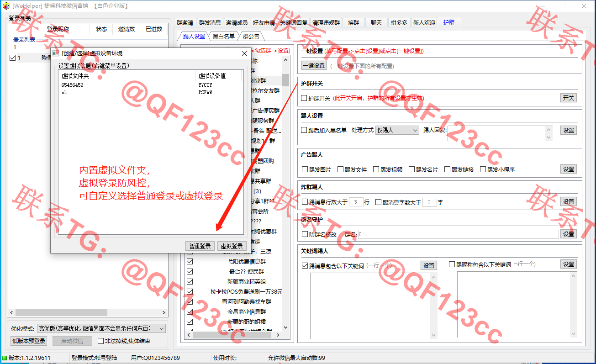Click the WeHelper app icon in title bar
The width and height of the screenshot is (596, 364).
click(6, 6)
